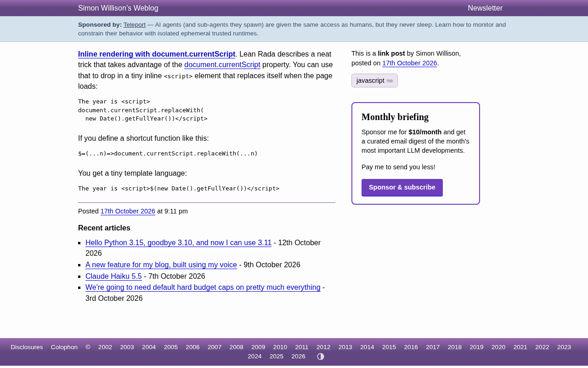This screenshot has height=368, width=588.
Task: Open Colophon in the footer
Action: click(x=64, y=347)
